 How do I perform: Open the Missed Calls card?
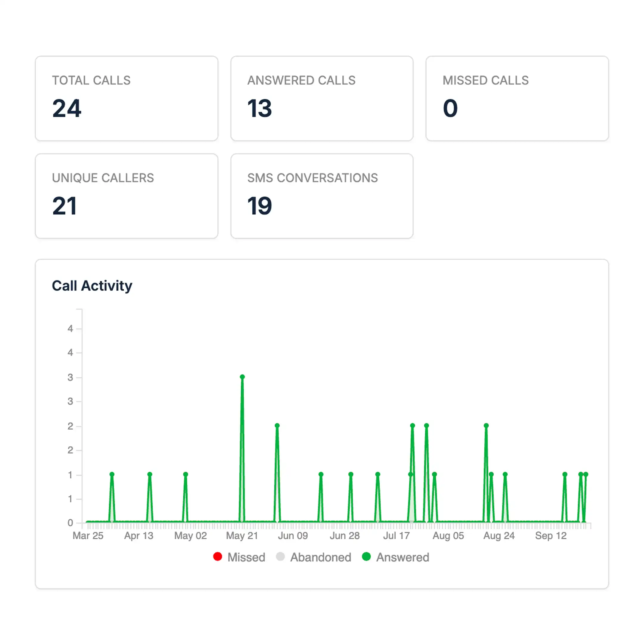(x=517, y=98)
